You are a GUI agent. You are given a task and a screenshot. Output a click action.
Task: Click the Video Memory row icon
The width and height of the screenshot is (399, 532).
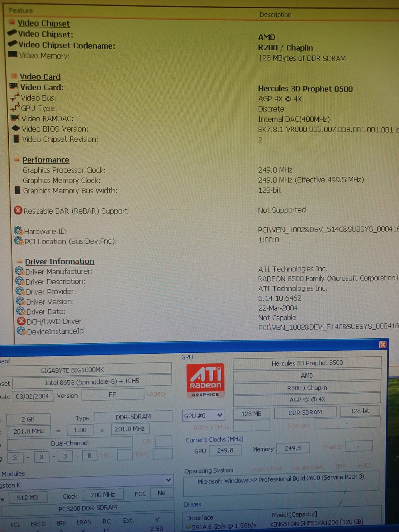12,54
